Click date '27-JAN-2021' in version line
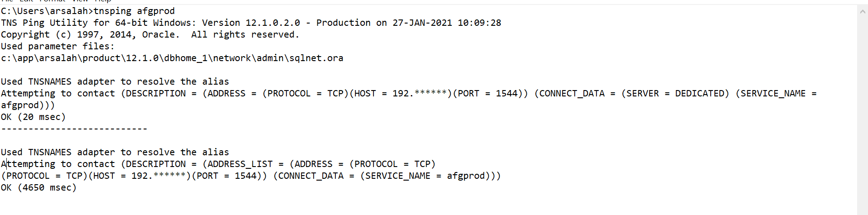868x215 pixels. pyautogui.click(x=422, y=23)
